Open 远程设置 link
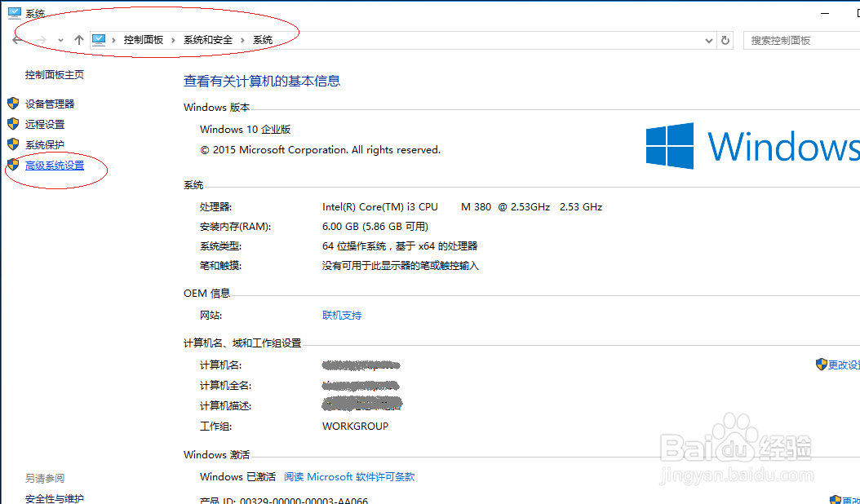860x504 pixels. point(45,125)
